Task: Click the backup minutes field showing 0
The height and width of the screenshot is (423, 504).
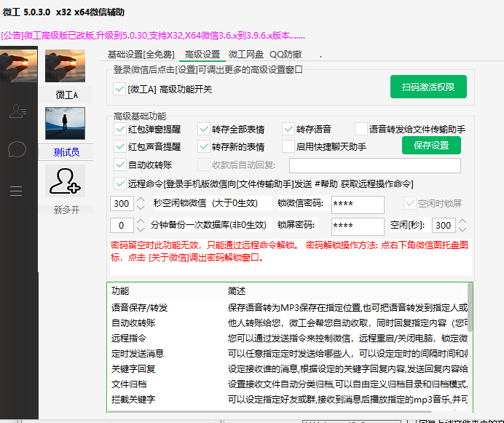Action: 122,225
